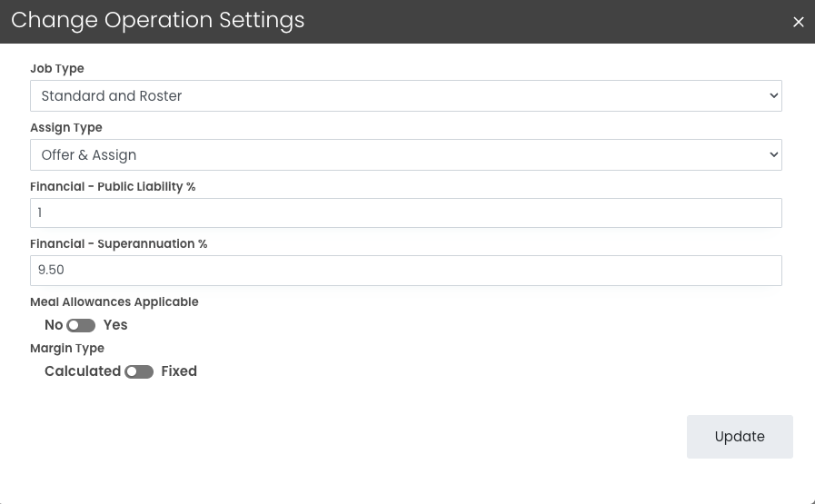Viewport: 815px width, 504px height.
Task: Close the Change Operation Settings dialog
Action: [x=799, y=22]
